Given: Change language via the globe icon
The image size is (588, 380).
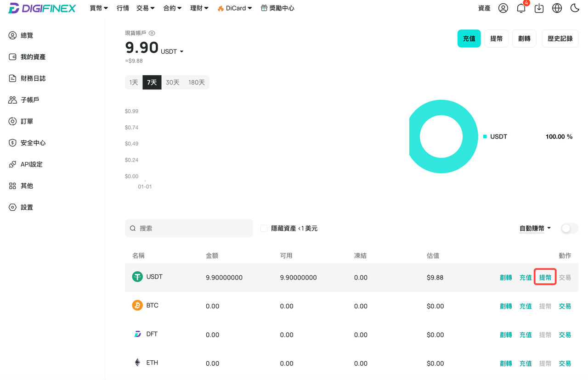Looking at the screenshot, I should (557, 8).
